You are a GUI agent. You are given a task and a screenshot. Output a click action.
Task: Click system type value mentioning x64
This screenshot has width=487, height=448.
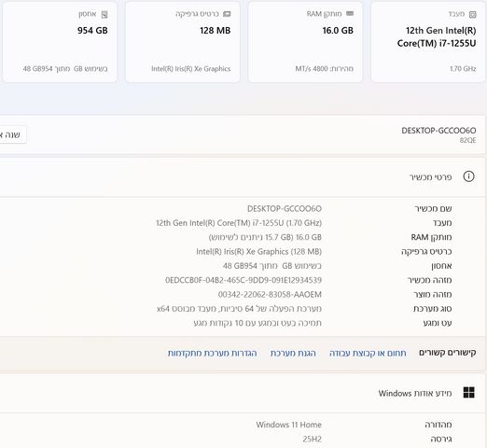[x=239, y=309]
